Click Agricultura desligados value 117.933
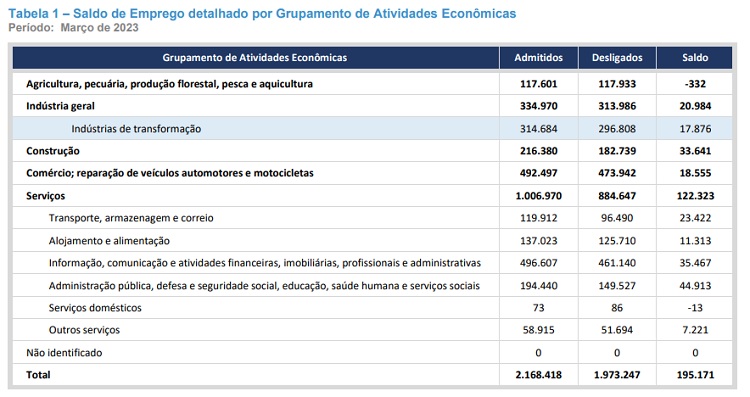This screenshot has width=750, height=397. 617,84
